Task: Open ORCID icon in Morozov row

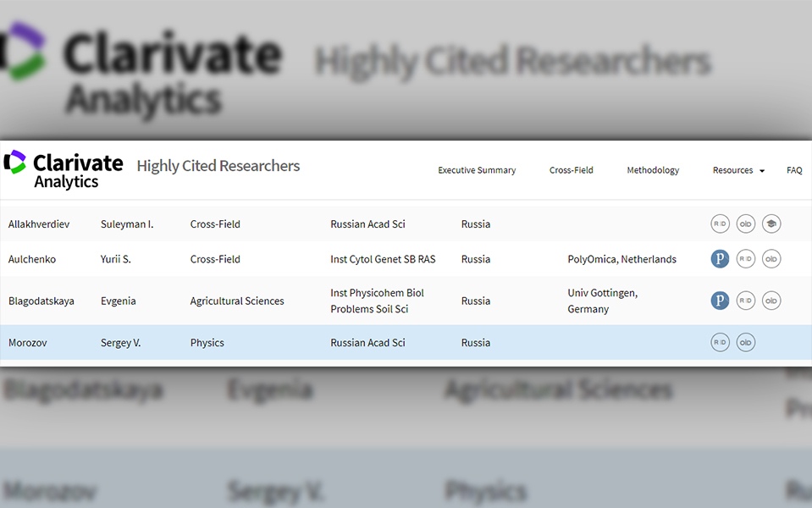Action: pos(746,342)
